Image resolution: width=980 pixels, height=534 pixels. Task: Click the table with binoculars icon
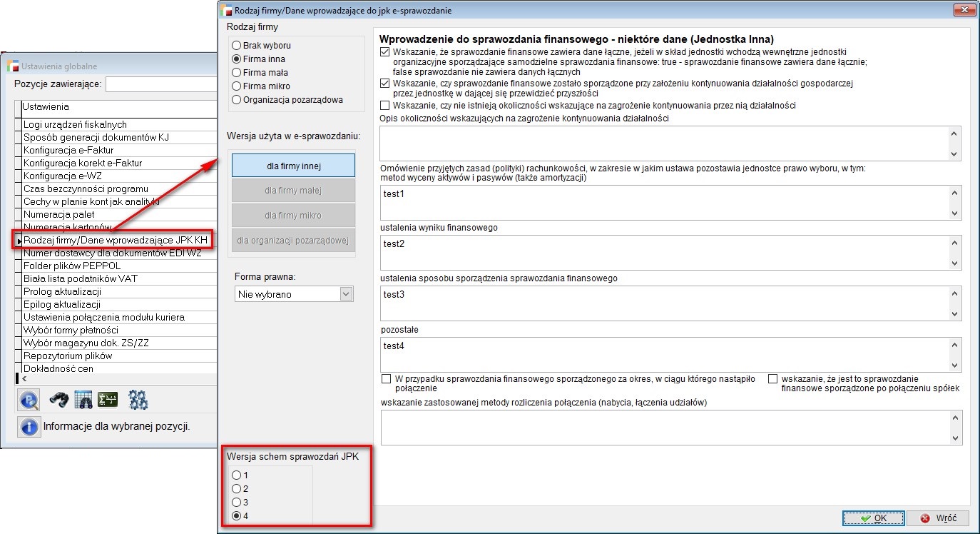pos(83,400)
